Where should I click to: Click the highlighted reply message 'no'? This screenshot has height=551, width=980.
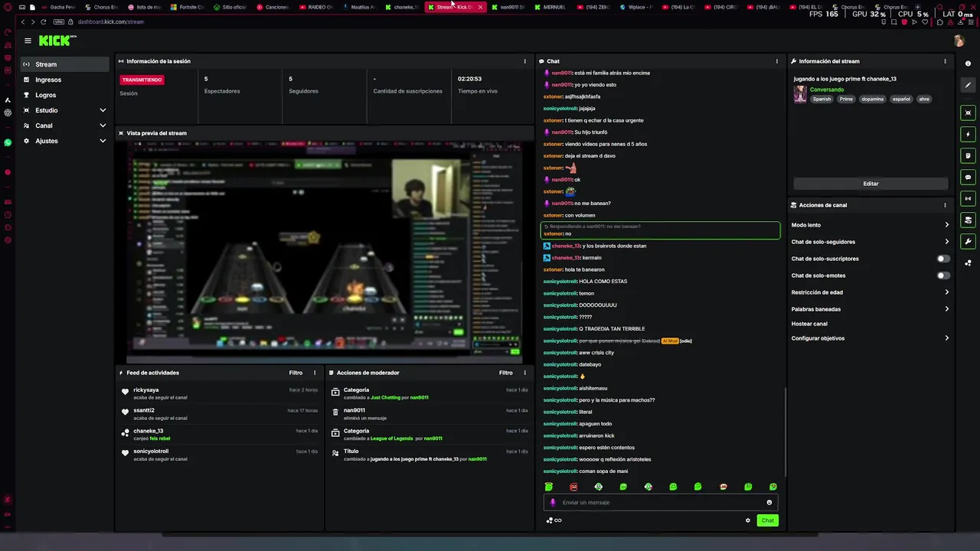point(660,230)
